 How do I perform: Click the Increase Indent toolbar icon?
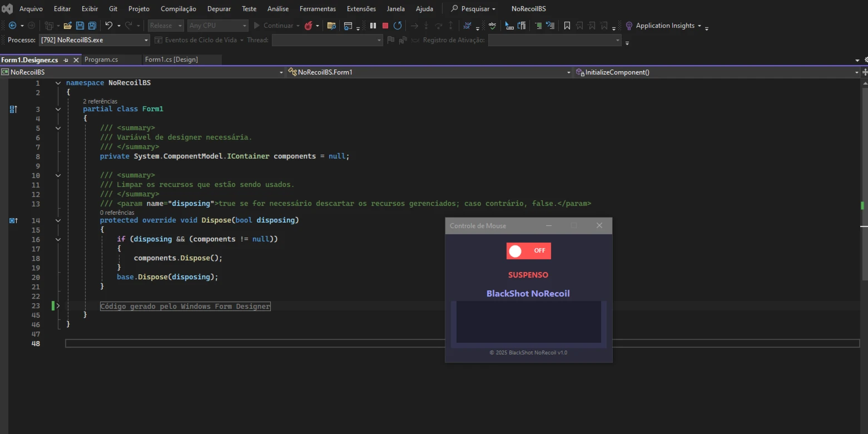[x=538, y=26]
